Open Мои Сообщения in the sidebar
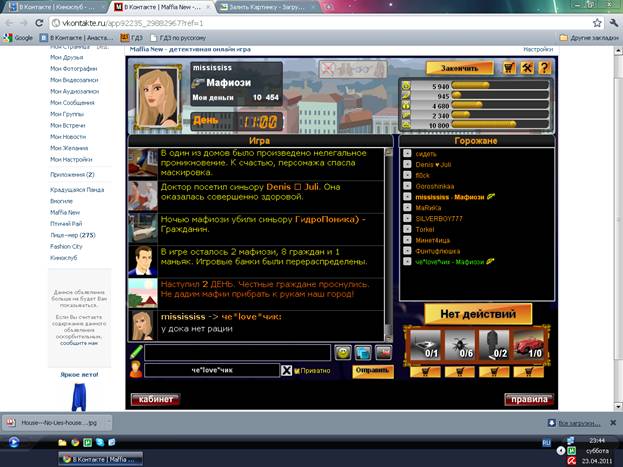This screenshot has height=467, width=623. (x=72, y=103)
